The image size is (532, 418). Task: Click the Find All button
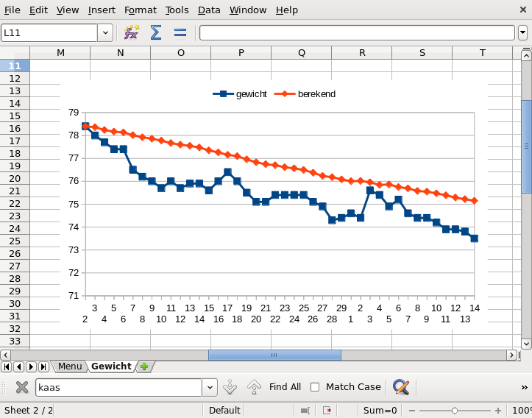click(x=285, y=387)
